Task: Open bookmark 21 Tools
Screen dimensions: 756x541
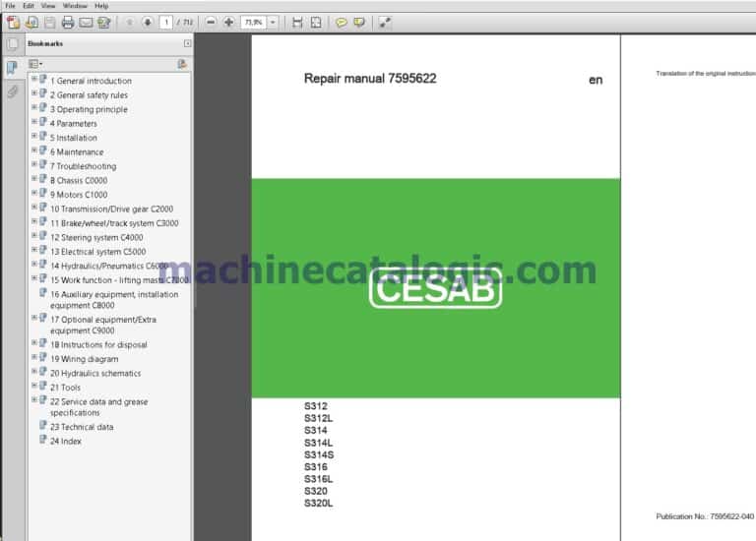Action: tap(66, 388)
